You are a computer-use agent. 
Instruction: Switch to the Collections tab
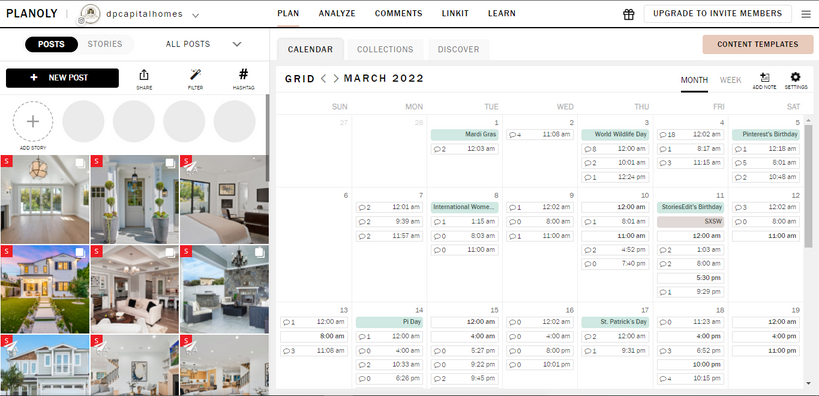(x=385, y=49)
